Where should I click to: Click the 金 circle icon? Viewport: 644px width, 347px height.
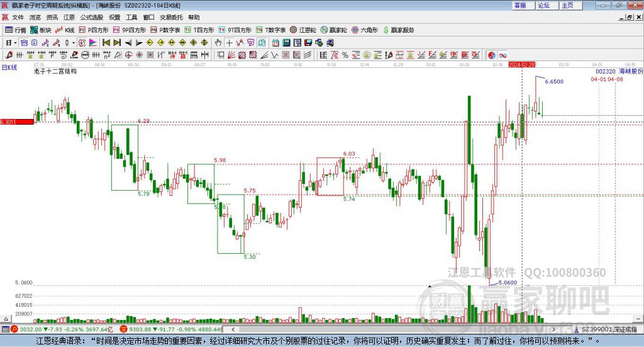(x=367, y=55)
